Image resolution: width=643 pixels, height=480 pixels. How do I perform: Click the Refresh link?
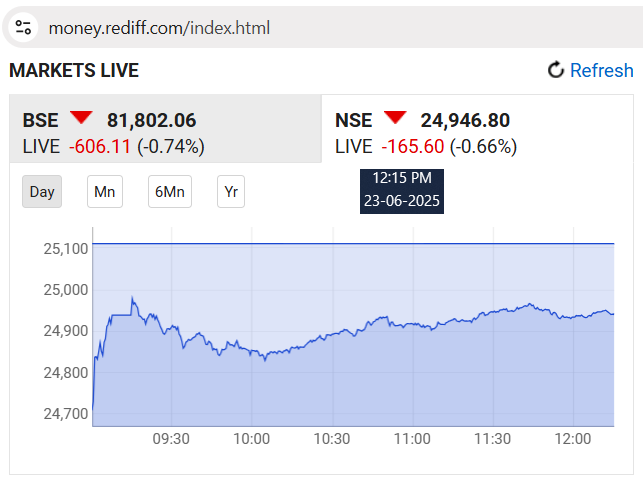pos(601,71)
